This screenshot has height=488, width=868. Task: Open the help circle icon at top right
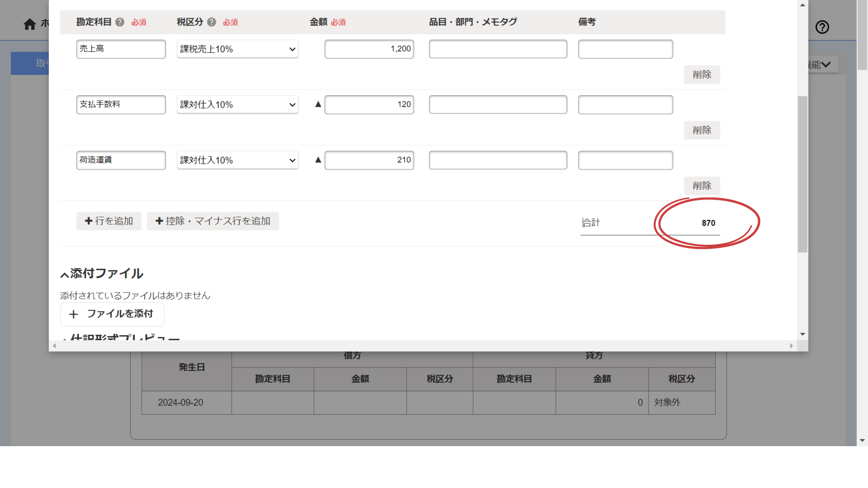tap(822, 27)
